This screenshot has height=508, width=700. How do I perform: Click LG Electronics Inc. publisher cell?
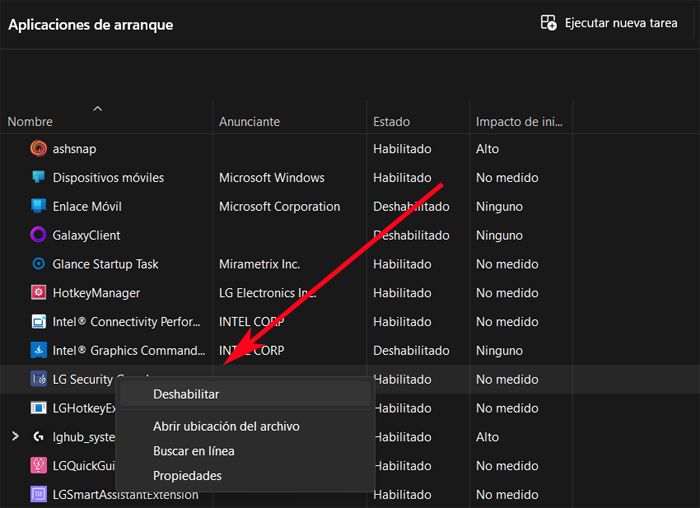click(x=267, y=293)
